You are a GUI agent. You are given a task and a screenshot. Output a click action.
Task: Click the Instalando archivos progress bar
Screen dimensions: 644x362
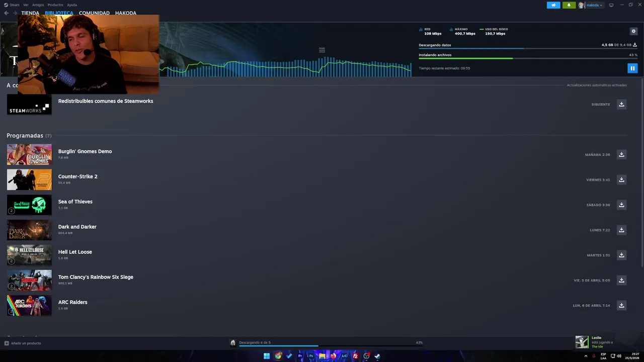pyautogui.click(x=528, y=58)
